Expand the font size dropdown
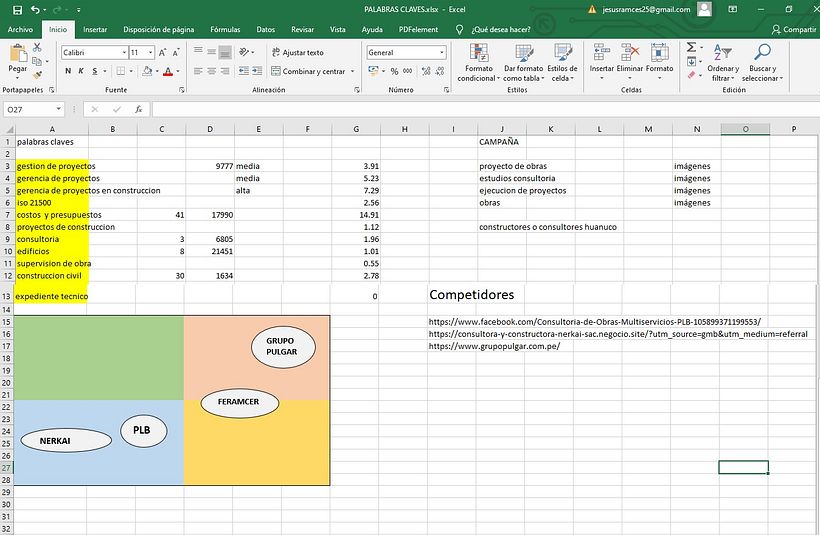The width and height of the screenshot is (820, 535). pos(151,52)
